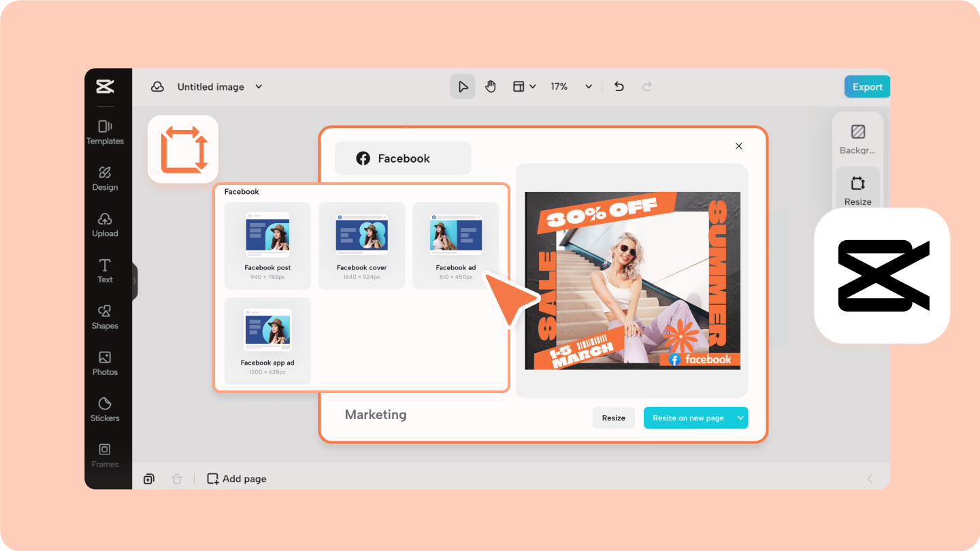Viewport: 980px width, 551px height.
Task: Choose the Facebook ad size preset
Action: click(455, 246)
